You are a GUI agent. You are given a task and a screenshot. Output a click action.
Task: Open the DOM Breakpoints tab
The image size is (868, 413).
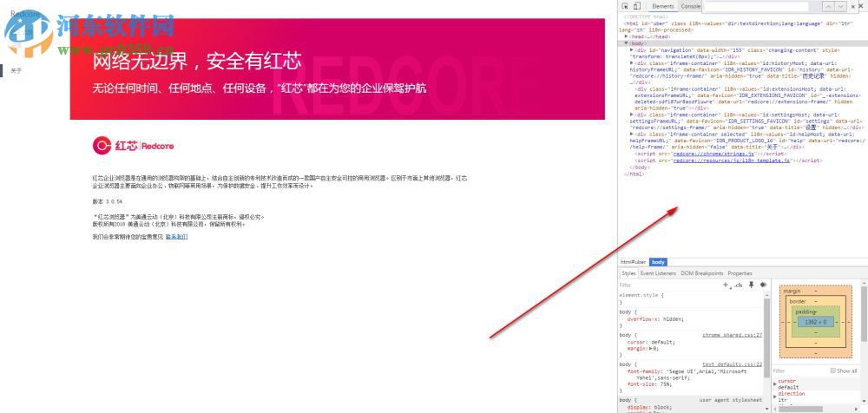click(x=701, y=273)
